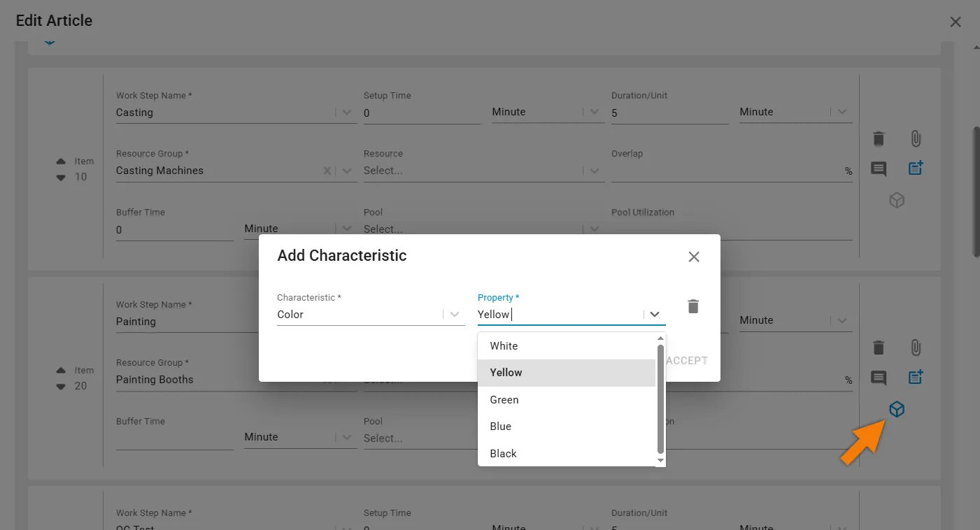Open the Characteristic Color dropdown

click(455, 315)
